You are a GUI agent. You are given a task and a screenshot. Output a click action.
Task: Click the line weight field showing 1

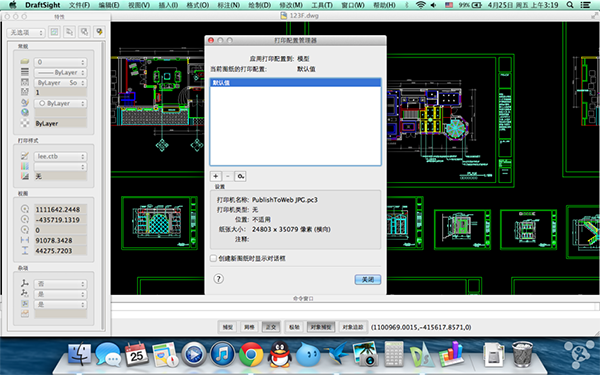click(x=60, y=93)
